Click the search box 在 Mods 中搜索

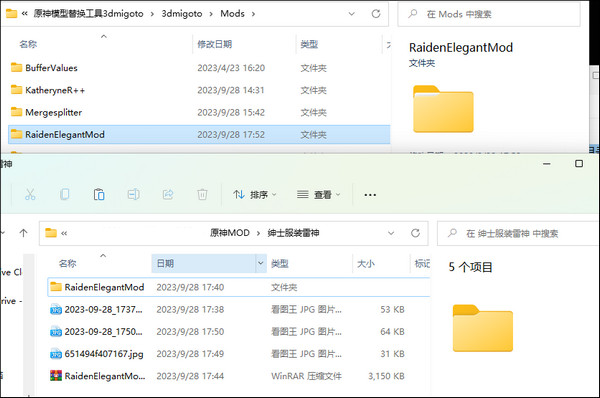[489, 14]
